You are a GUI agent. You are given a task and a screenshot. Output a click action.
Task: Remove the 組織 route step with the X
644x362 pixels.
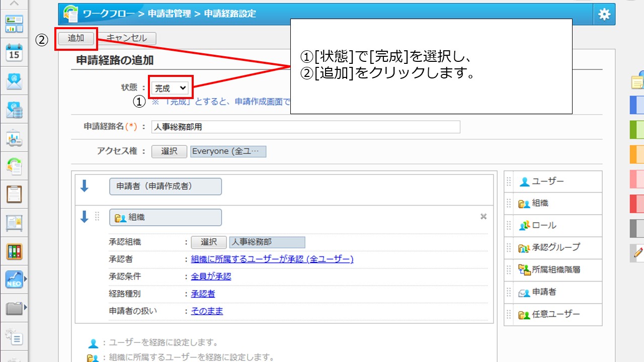click(483, 217)
